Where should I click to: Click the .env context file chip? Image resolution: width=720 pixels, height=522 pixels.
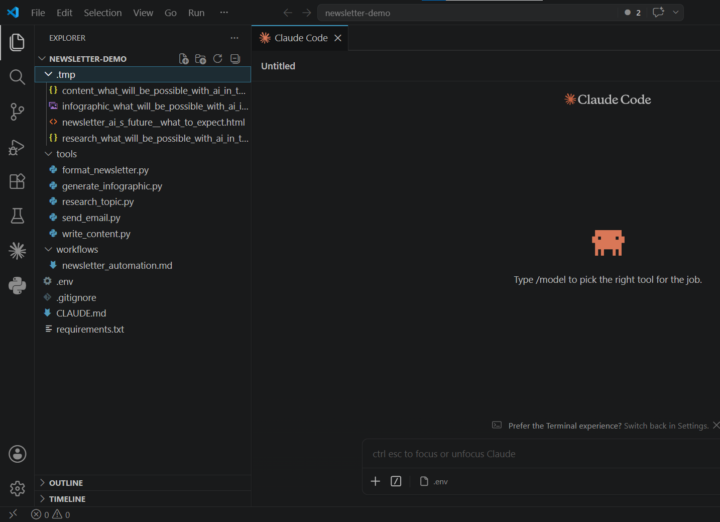pyautogui.click(x=434, y=482)
